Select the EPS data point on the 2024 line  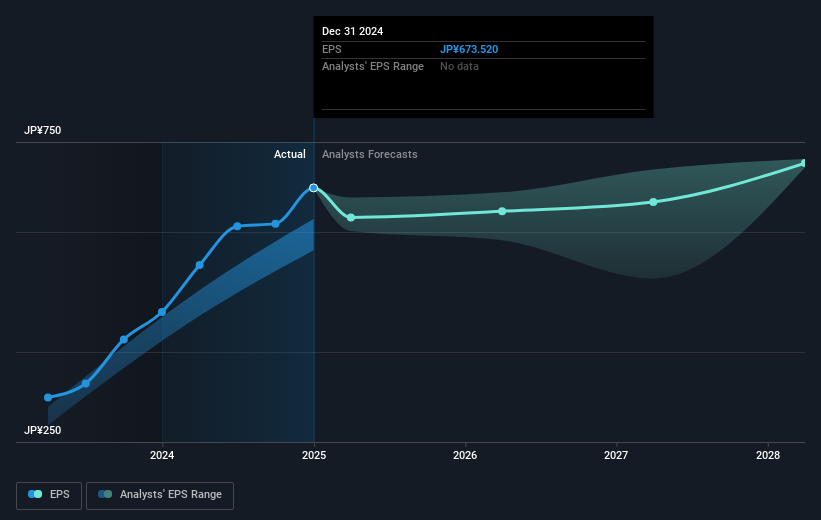[x=162, y=312]
